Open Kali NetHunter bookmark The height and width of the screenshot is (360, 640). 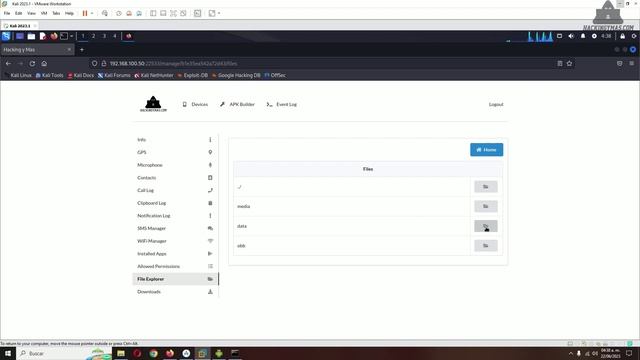click(x=154, y=75)
